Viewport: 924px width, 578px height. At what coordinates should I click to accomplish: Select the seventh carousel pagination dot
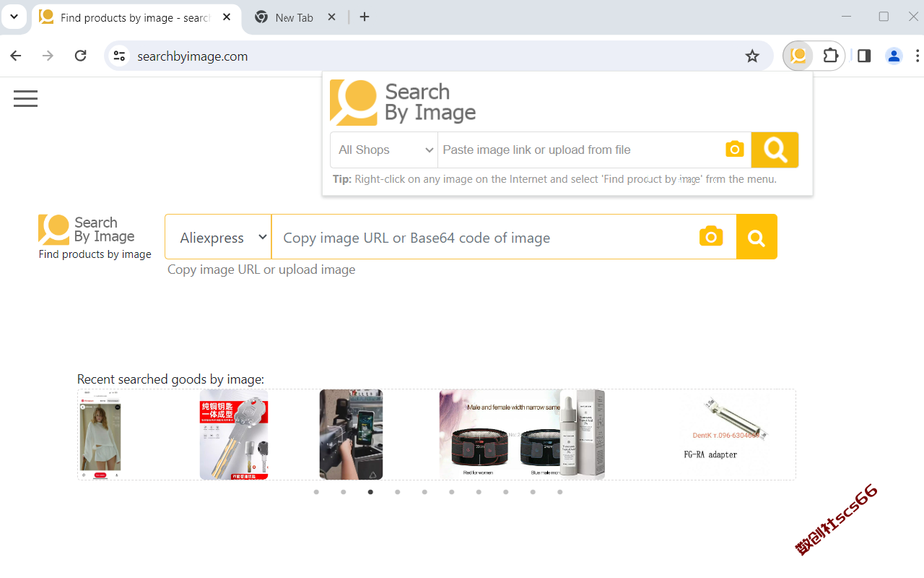click(479, 492)
